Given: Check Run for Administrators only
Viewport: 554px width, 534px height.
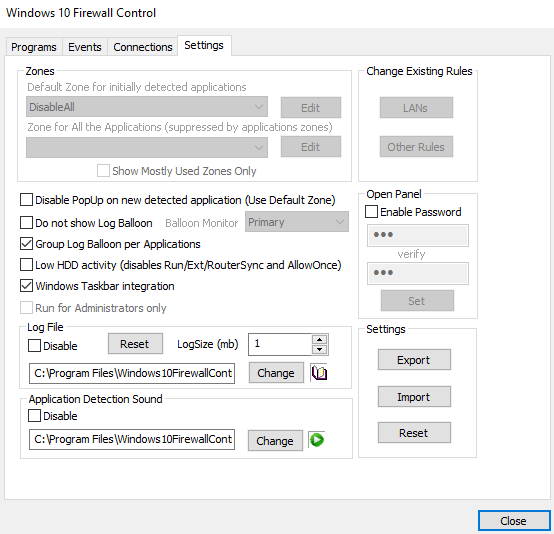Looking at the screenshot, I should pos(26,308).
